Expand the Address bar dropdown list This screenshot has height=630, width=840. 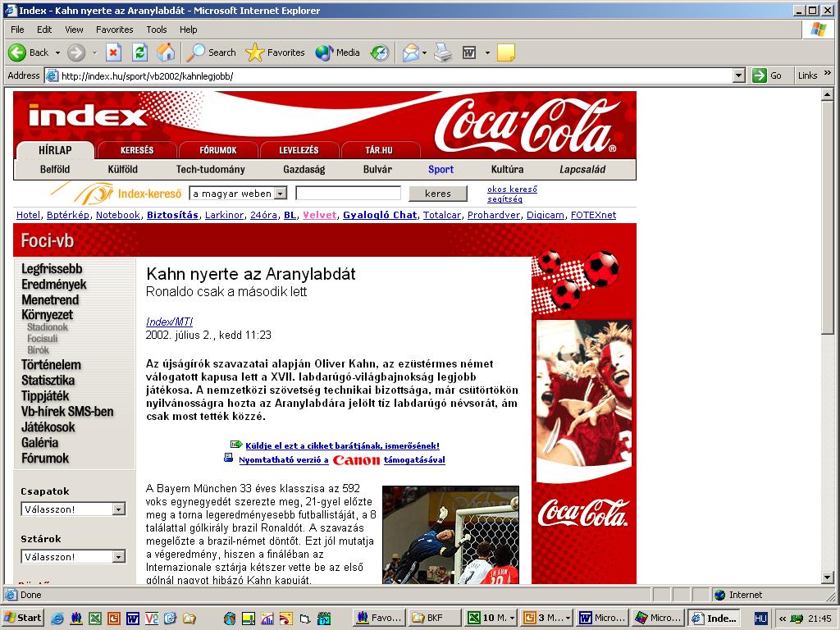coord(739,75)
